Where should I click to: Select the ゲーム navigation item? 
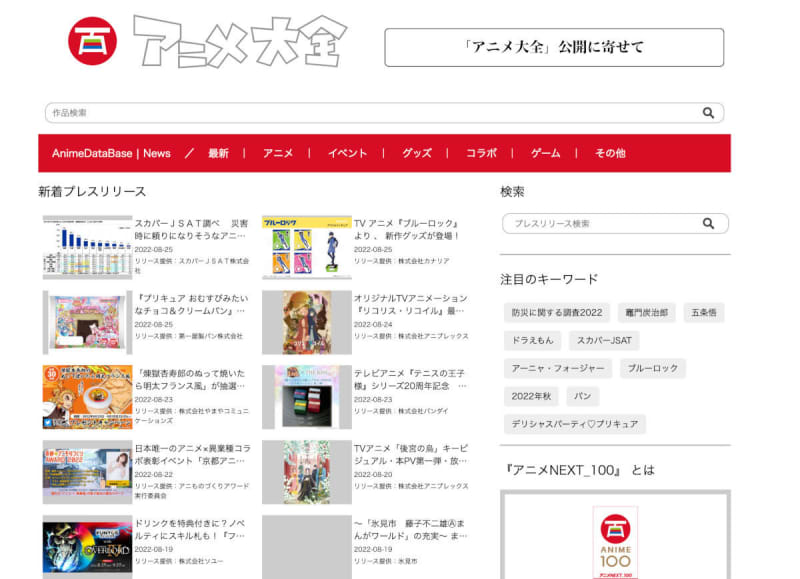(x=545, y=153)
